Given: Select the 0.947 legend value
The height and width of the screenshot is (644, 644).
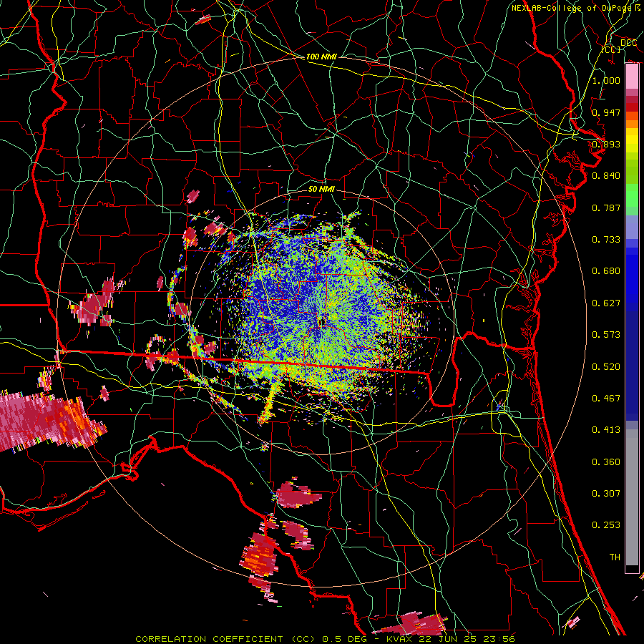Looking at the screenshot, I should click(606, 112).
